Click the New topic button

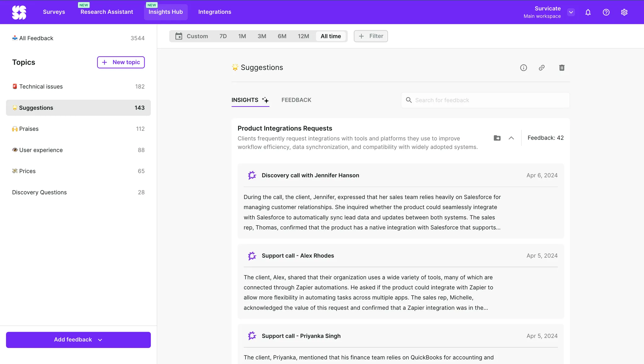[x=121, y=62]
